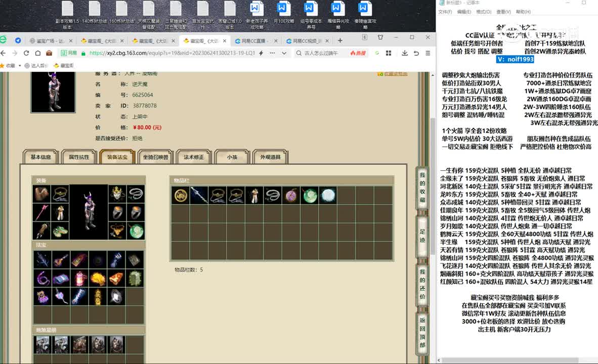Open the 法术修正 tab
The height and width of the screenshot is (364, 598).
click(194, 157)
